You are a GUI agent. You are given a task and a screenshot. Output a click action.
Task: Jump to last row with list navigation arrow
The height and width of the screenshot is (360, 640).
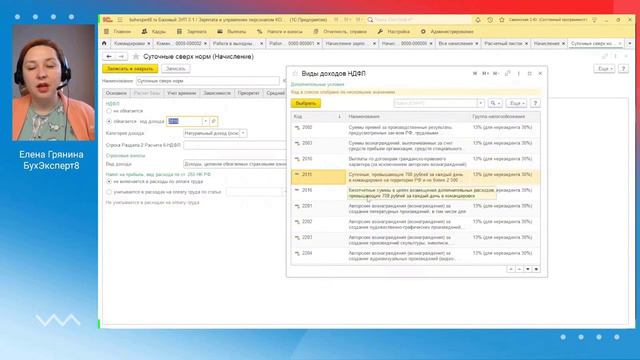tap(536, 269)
